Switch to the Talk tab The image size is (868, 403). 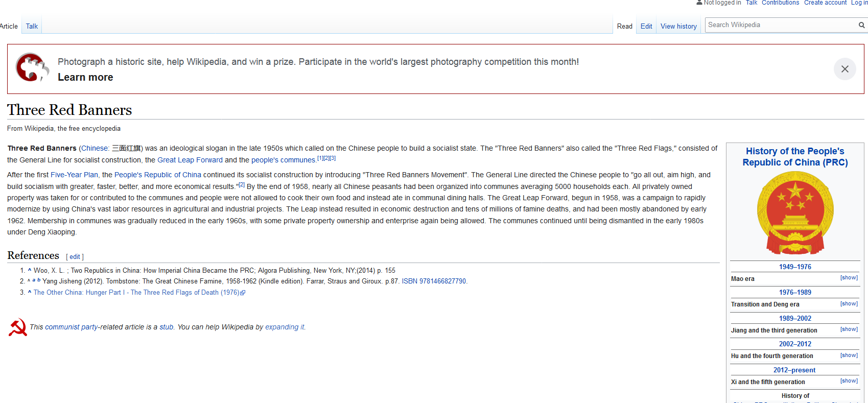click(32, 26)
